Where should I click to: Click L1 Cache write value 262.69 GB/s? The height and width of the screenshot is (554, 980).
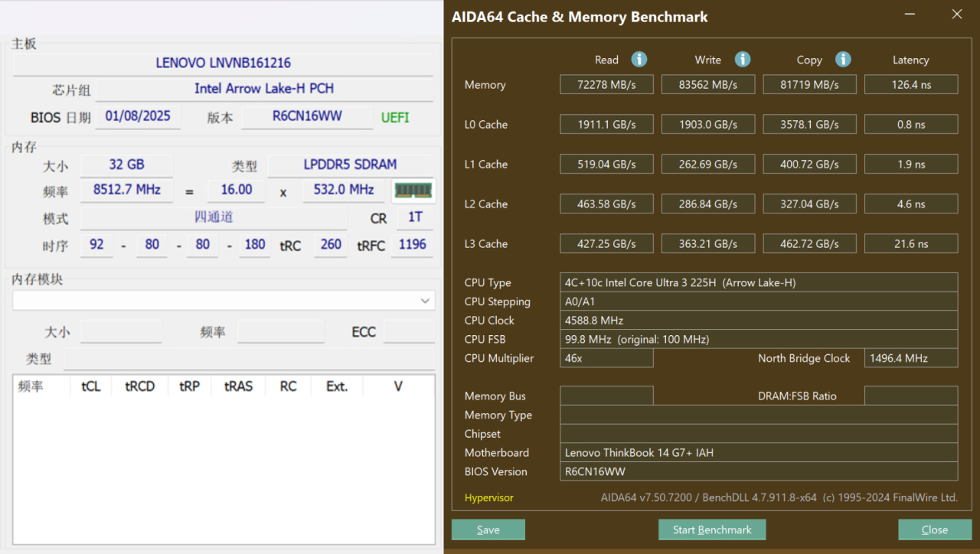click(x=708, y=164)
